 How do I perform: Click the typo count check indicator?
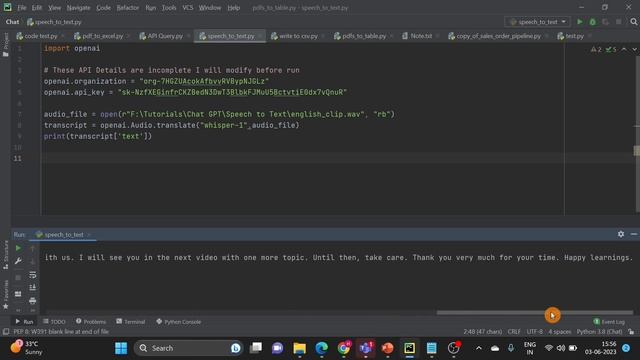[611, 49]
